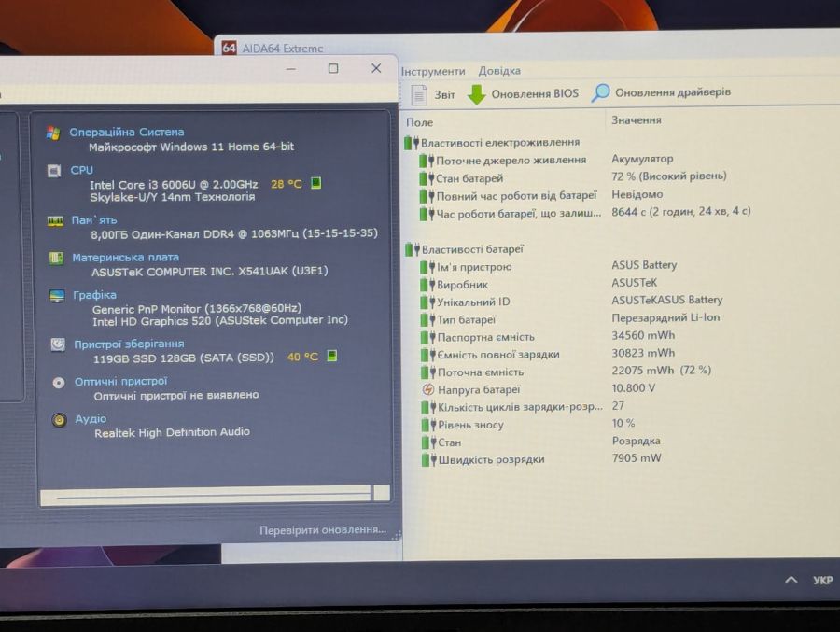
Task: Select text 119GB SSD 128GB (SATA (SSD))
Action: (x=183, y=358)
